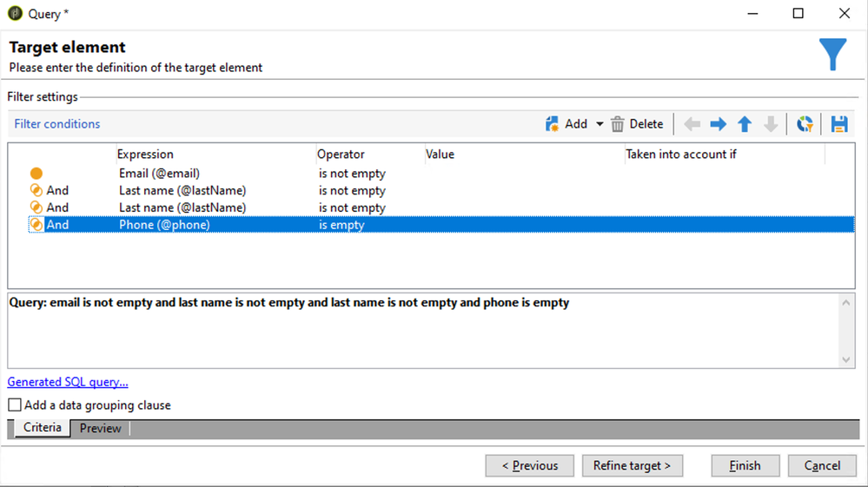Enable Add a data grouping clause

tap(15, 405)
